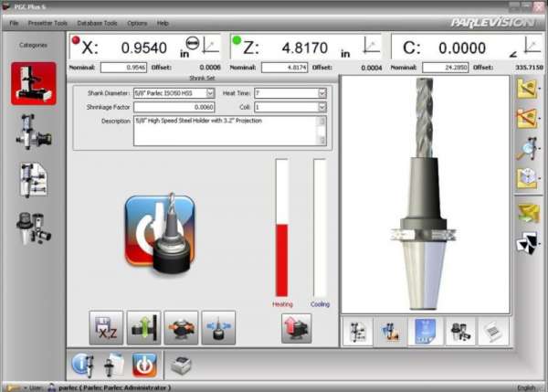Expand the Heat Time dropdown
The image size is (548, 392).
tap(321, 93)
